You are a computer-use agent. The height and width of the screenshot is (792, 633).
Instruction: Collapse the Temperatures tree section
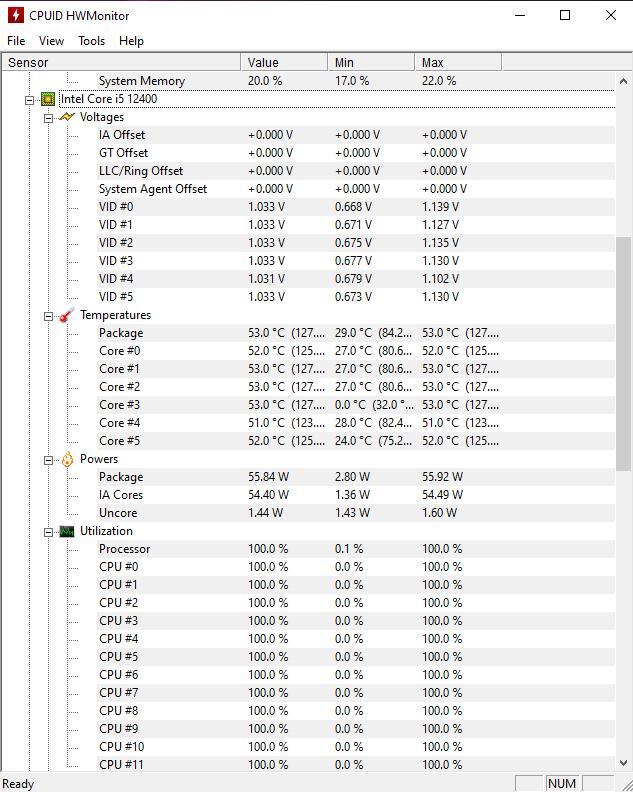point(48,316)
